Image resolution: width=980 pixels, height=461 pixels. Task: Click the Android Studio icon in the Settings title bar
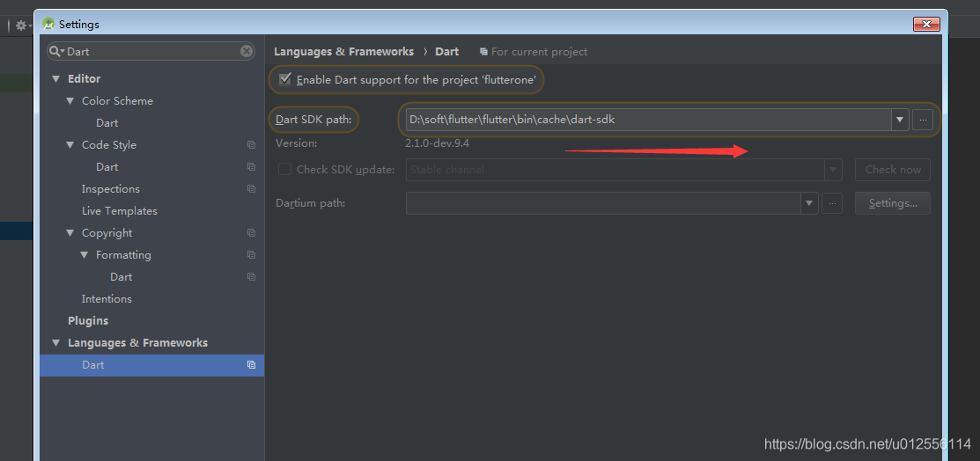(48, 25)
